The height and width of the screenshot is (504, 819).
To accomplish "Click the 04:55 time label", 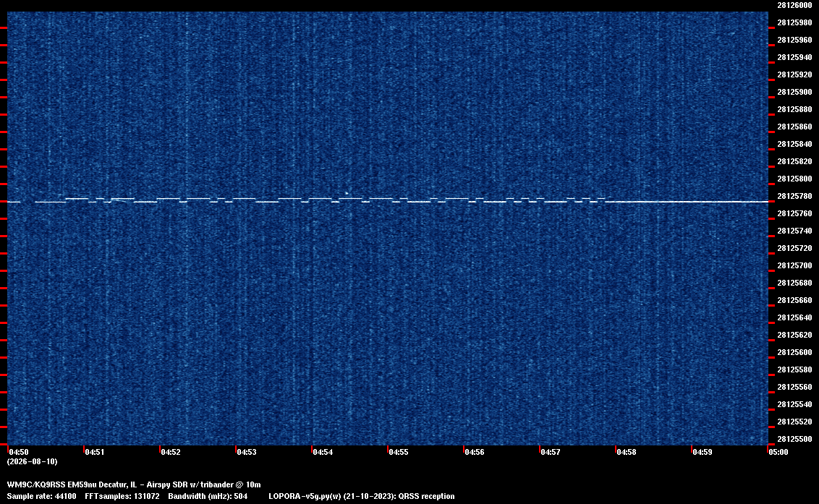I will coord(399,452).
